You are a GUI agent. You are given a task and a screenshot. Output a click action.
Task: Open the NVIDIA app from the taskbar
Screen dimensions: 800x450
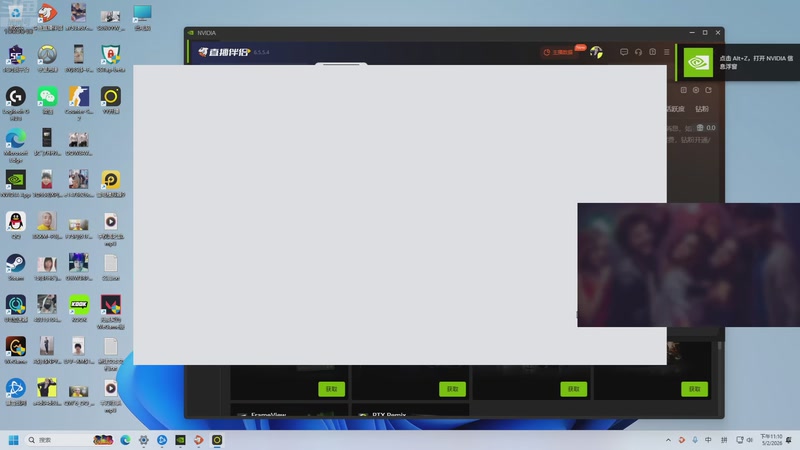(181, 440)
